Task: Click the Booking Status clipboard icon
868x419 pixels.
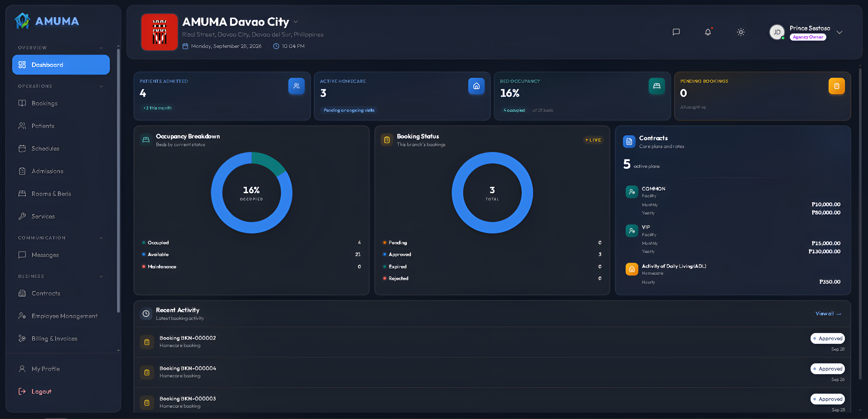Action: 387,140
